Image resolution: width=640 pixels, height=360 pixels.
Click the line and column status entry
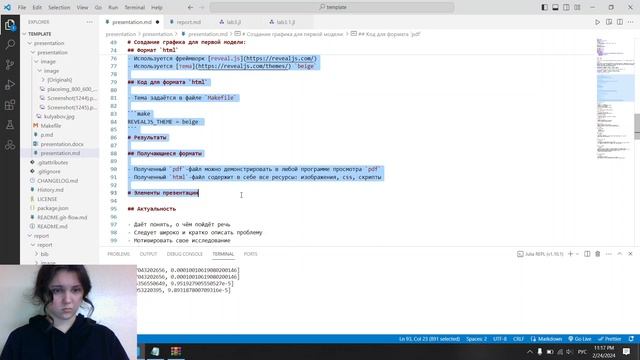[x=429, y=339]
